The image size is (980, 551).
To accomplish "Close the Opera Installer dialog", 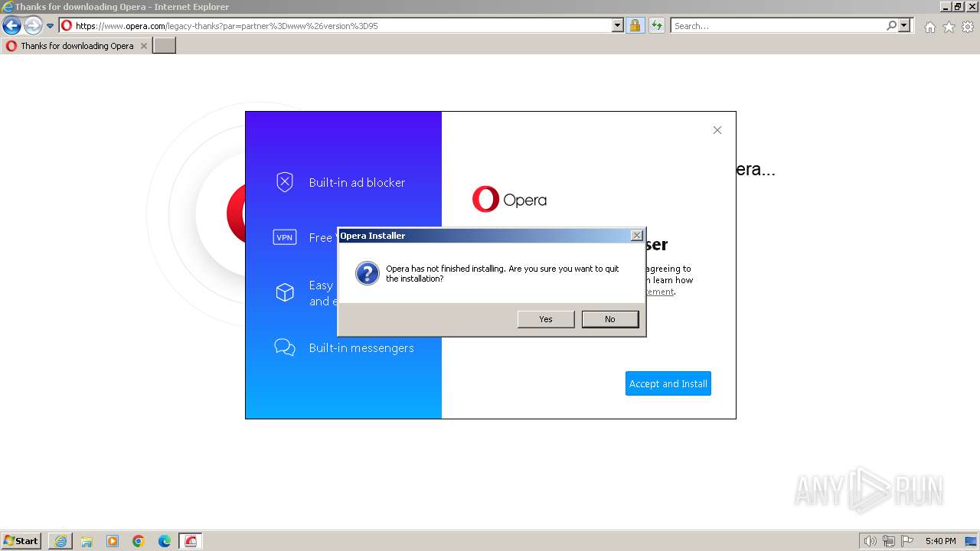I will [x=636, y=236].
